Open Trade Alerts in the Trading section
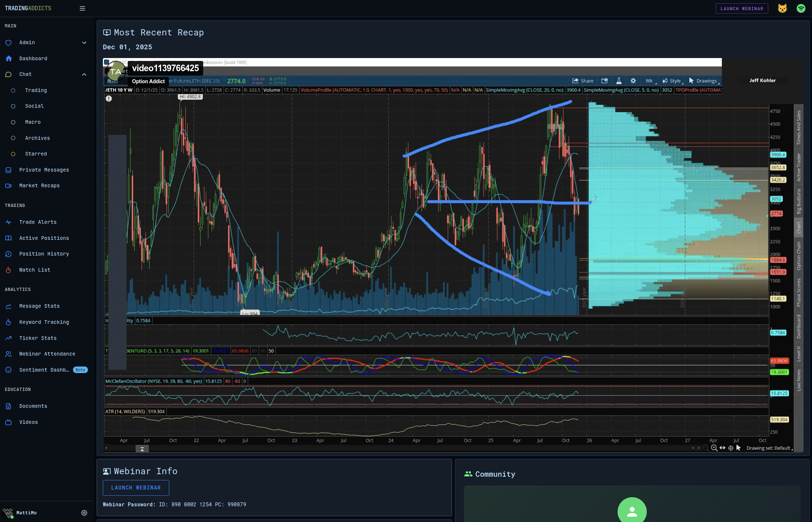The image size is (812, 522). [x=38, y=222]
